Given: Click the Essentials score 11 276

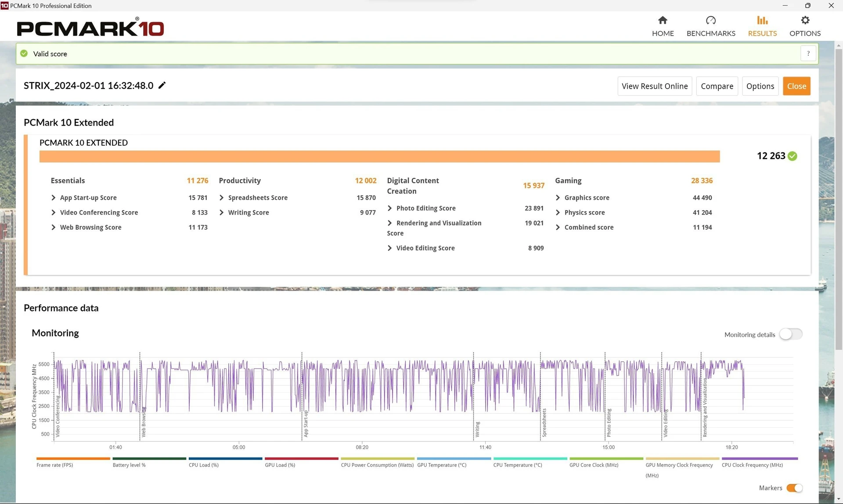Looking at the screenshot, I should pos(198,180).
